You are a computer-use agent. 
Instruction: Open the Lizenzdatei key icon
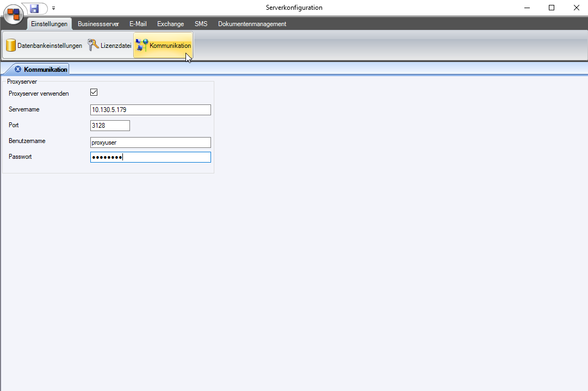click(x=94, y=46)
